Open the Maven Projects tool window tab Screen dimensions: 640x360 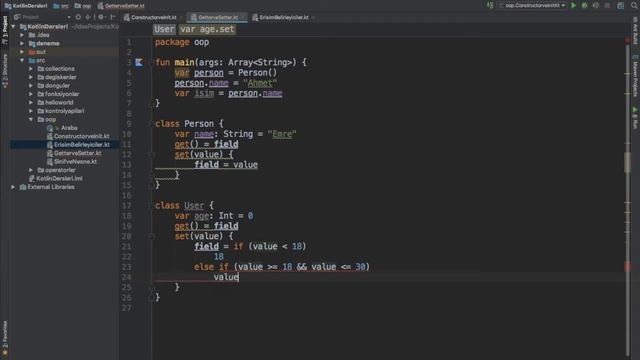tap(635, 76)
